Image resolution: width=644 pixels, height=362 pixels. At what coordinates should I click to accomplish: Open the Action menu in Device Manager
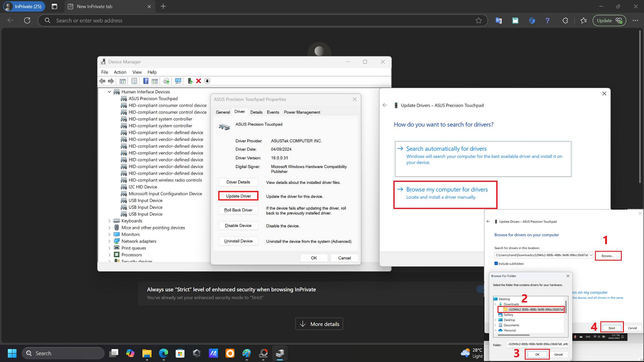120,72
